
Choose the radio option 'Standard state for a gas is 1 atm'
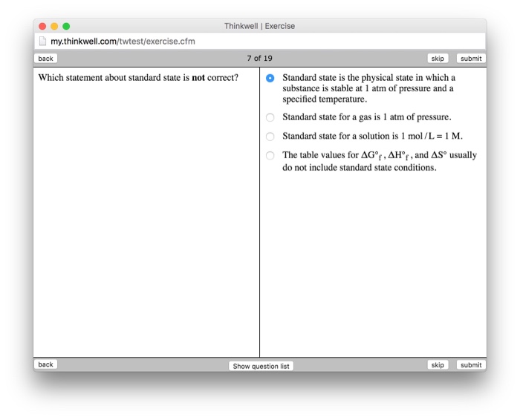point(270,117)
